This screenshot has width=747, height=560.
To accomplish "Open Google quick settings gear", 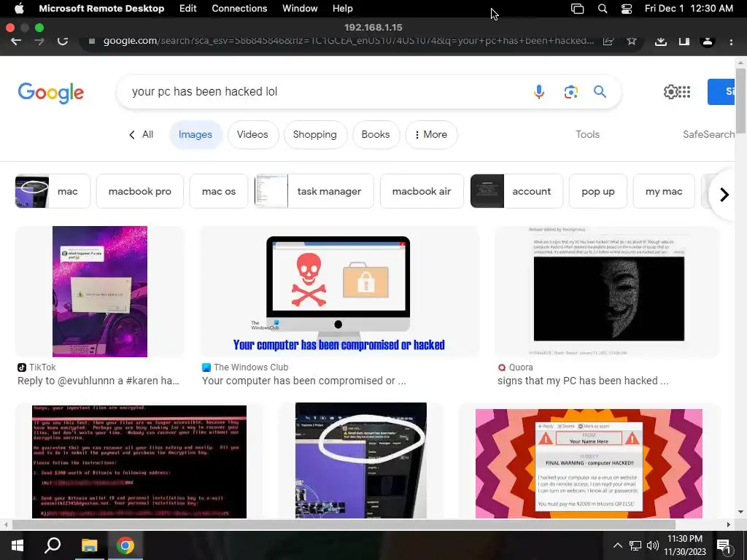I will 670,91.
